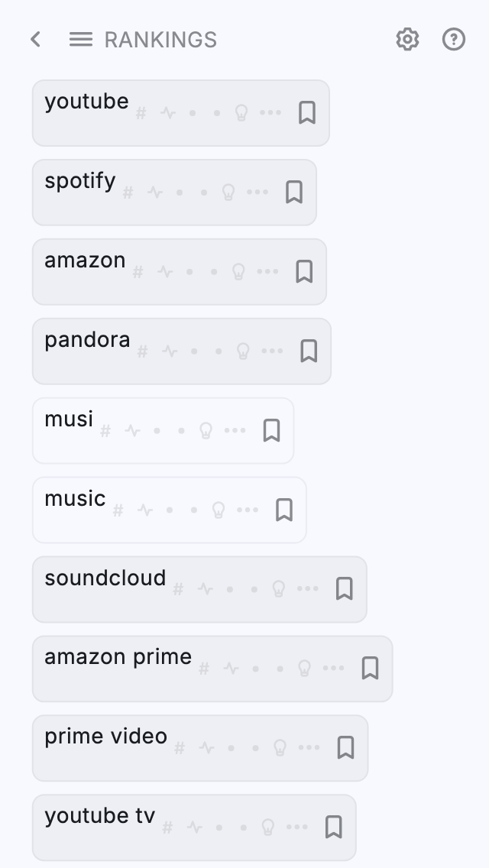Open settings via the gear icon
The image size is (489, 868).
pos(407,40)
